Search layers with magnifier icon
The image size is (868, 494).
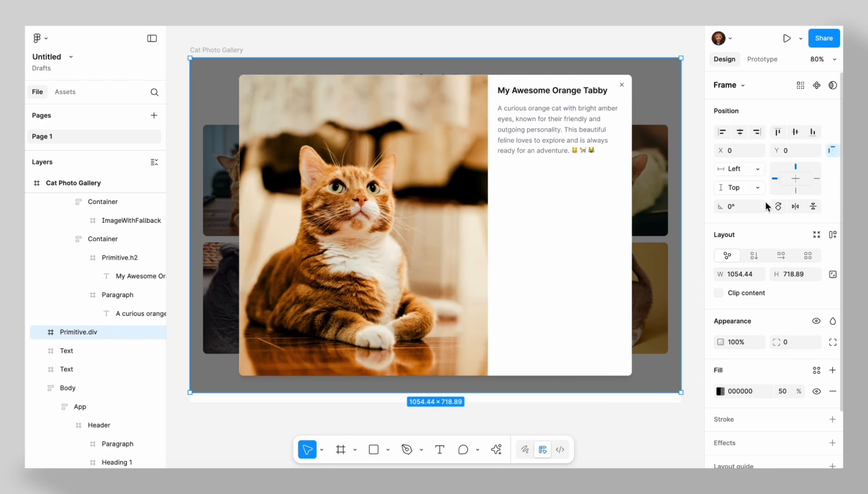click(154, 92)
